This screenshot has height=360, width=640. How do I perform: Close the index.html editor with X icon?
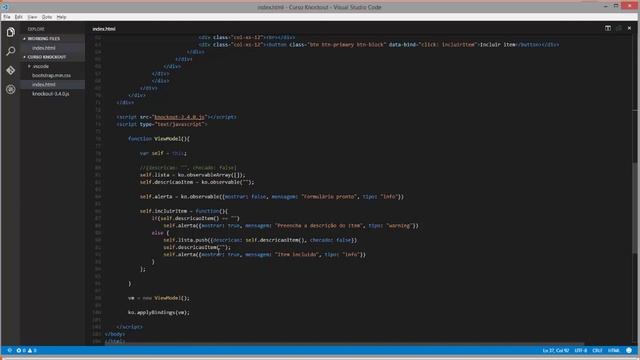pos(629,28)
